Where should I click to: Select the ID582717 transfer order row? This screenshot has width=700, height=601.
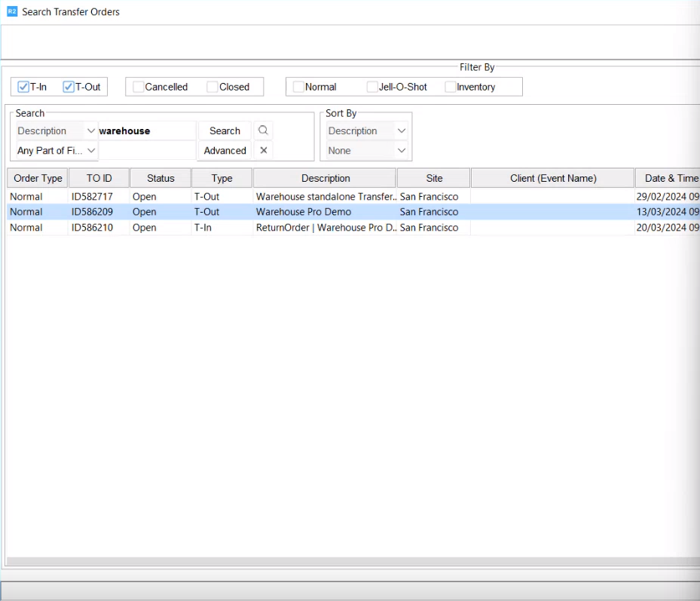tap(92, 197)
